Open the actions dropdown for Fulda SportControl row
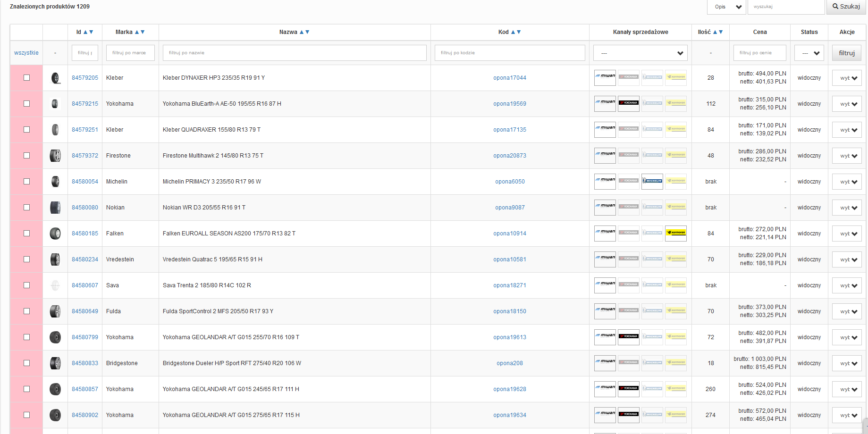Viewport: 868px width, 434px height. click(847, 311)
